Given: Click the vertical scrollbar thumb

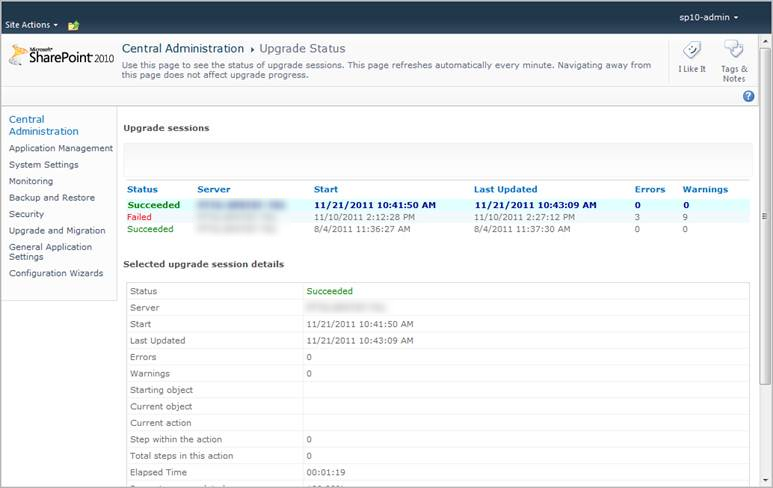Looking at the screenshot, I should (765, 216).
